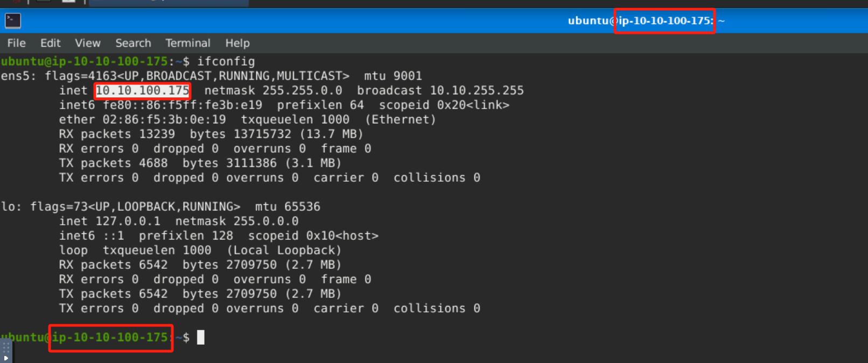This screenshot has height=363, width=868.
Task: Place cursor at the bottom shell prompt block
Action: tap(201, 337)
